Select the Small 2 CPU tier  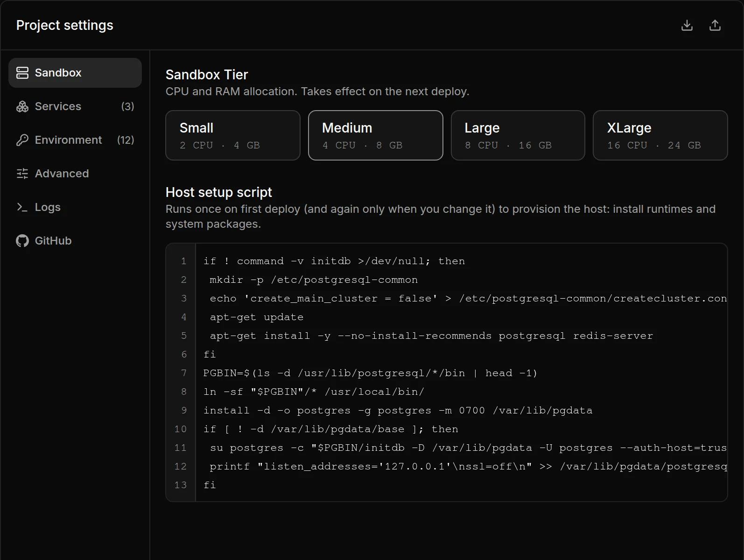(233, 135)
